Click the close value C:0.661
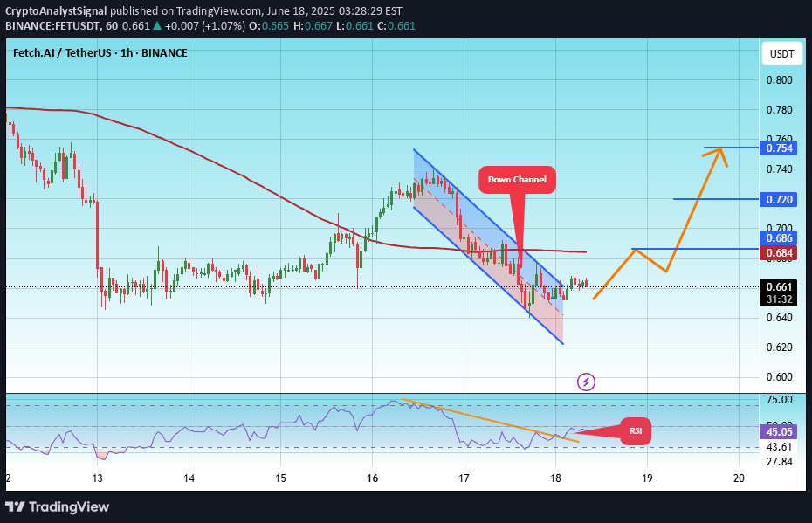 tap(396, 26)
